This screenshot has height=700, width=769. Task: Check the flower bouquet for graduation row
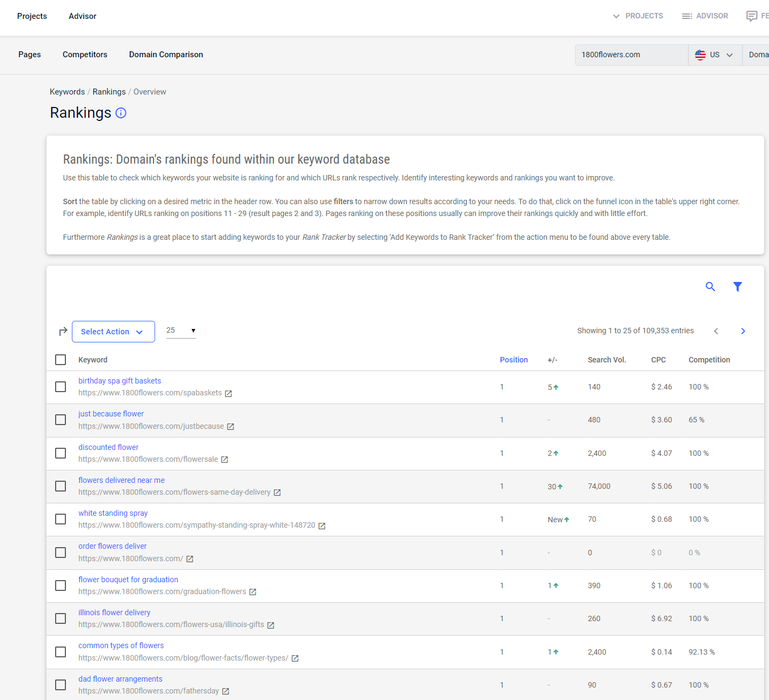[x=61, y=585]
